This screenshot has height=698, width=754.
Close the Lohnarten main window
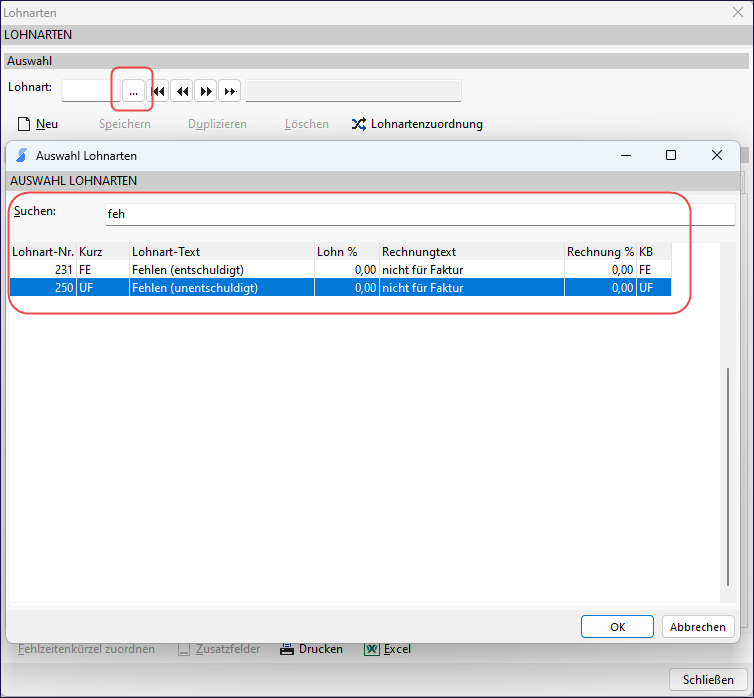click(x=738, y=12)
